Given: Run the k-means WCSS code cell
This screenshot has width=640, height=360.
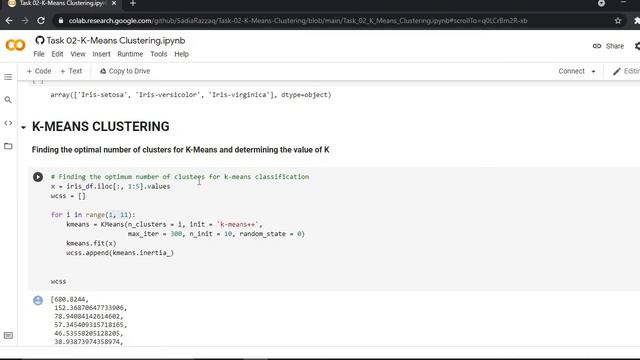Looking at the screenshot, I should (38, 177).
